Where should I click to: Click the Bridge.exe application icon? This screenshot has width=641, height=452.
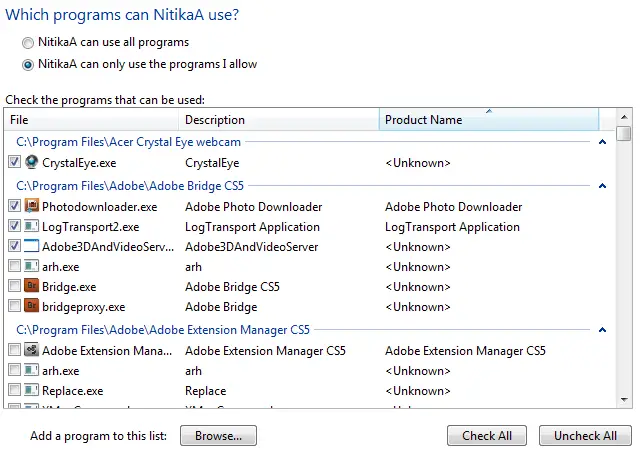click(32, 286)
